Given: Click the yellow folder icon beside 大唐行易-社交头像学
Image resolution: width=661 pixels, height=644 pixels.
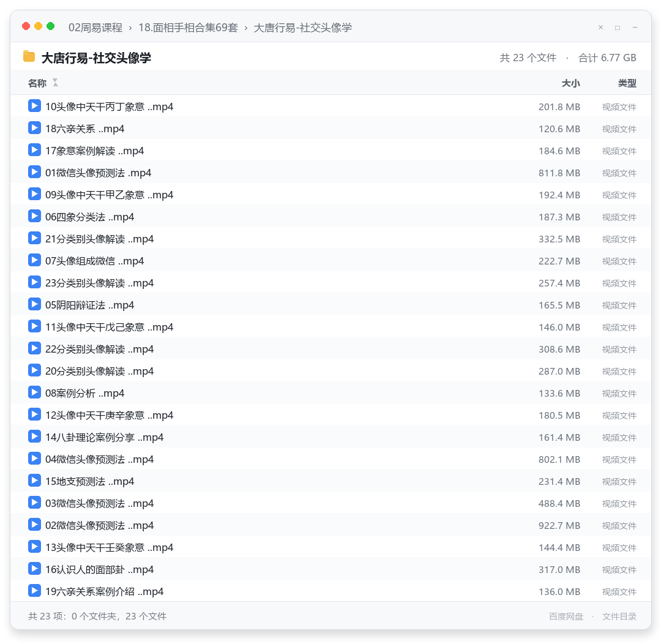Looking at the screenshot, I should (29, 56).
